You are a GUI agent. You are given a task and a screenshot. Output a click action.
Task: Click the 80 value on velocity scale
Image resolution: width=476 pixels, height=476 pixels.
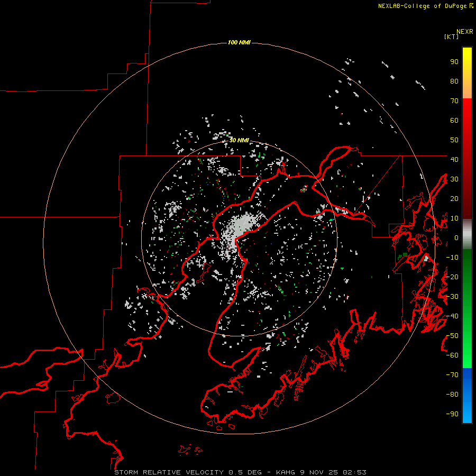pyautogui.click(x=454, y=81)
